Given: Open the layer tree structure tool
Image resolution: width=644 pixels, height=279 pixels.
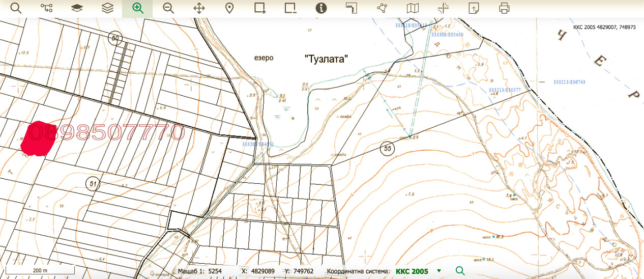Looking at the screenshot, I should point(46,8).
